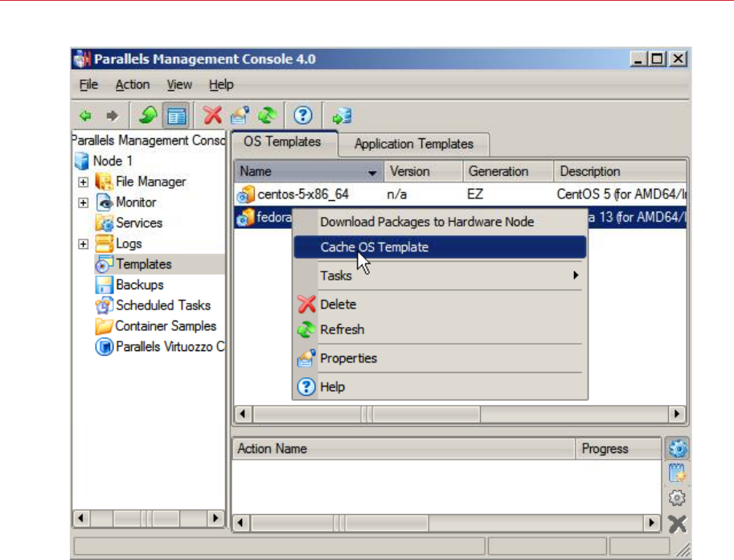
Task: Click the Logs stacked folder icon
Action: (x=104, y=243)
